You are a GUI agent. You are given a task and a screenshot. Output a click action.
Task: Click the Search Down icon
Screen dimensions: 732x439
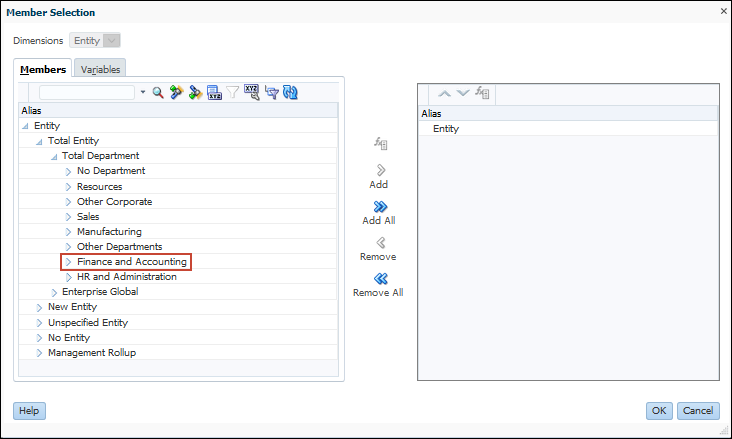195,92
